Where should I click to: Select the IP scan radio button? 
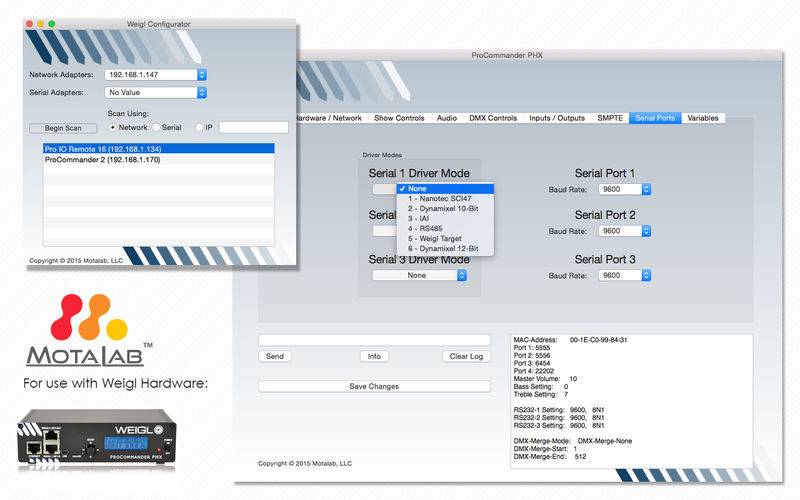click(x=199, y=127)
